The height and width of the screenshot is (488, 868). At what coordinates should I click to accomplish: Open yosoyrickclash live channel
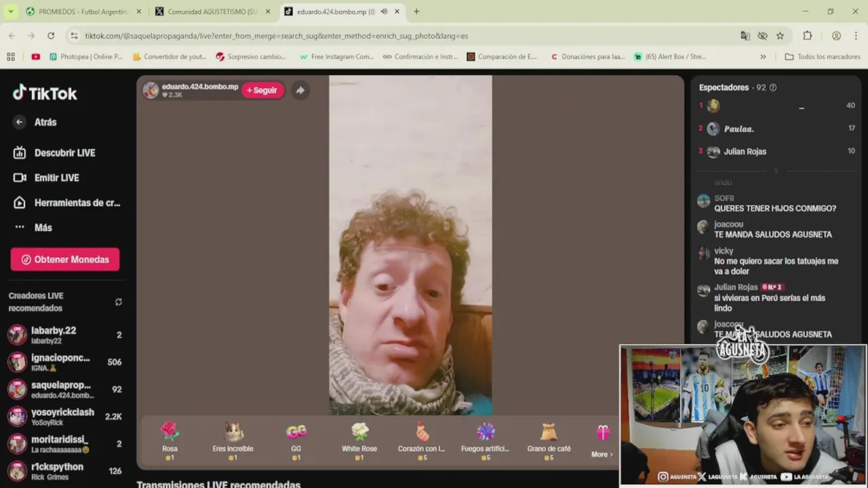64,416
